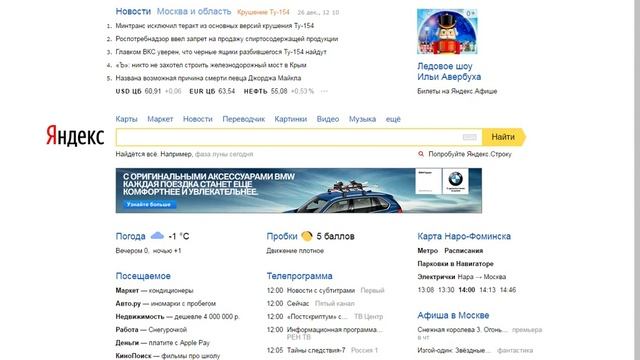
Task: Click the page's vertical scrollbar
Action: 636,180
